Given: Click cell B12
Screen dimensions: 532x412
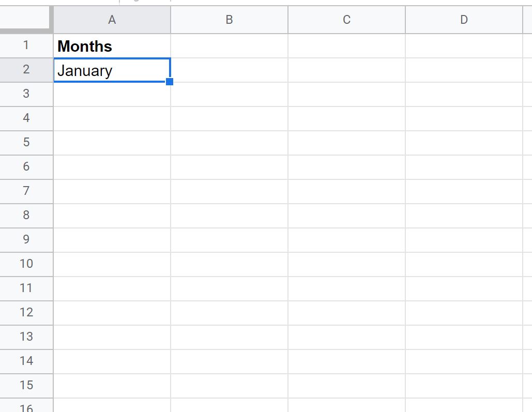Looking at the screenshot, I should point(230,313).
